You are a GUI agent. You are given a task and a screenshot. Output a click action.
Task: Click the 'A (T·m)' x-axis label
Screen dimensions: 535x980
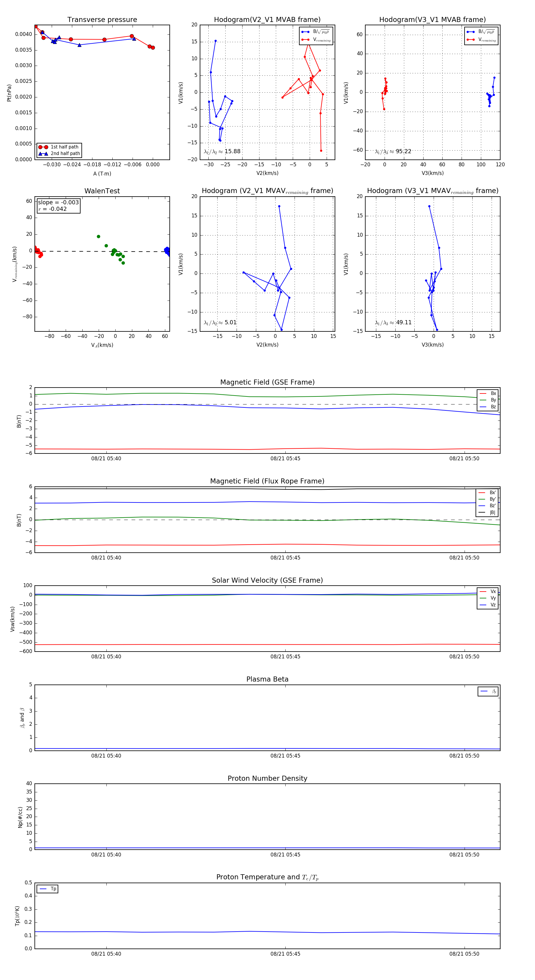coord(102,173)
